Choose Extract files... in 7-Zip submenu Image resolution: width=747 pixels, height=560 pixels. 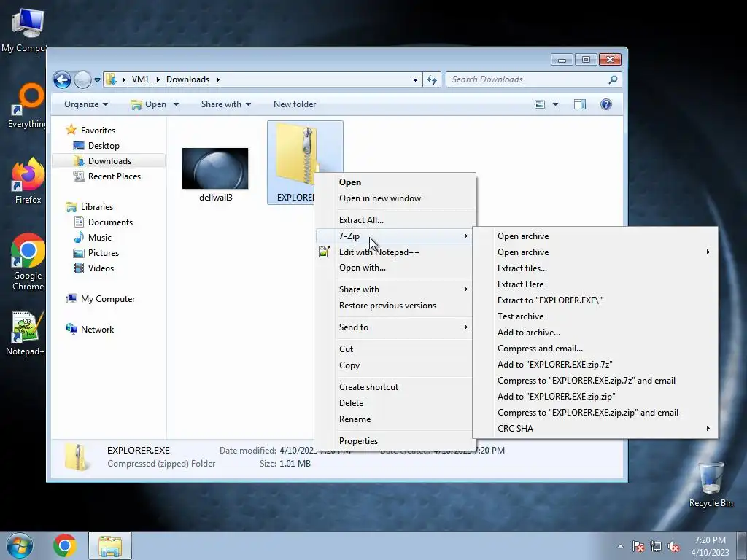click(x=595, y=268)
